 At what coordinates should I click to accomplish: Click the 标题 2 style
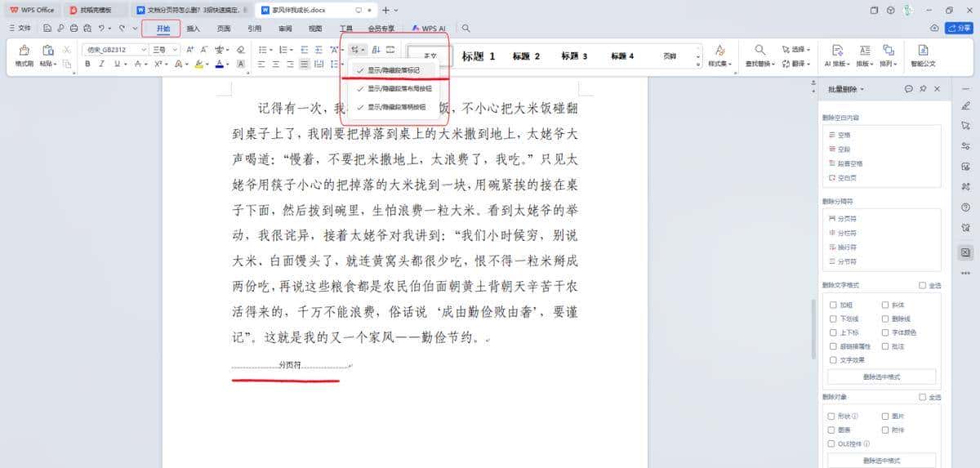click(527, 56)
